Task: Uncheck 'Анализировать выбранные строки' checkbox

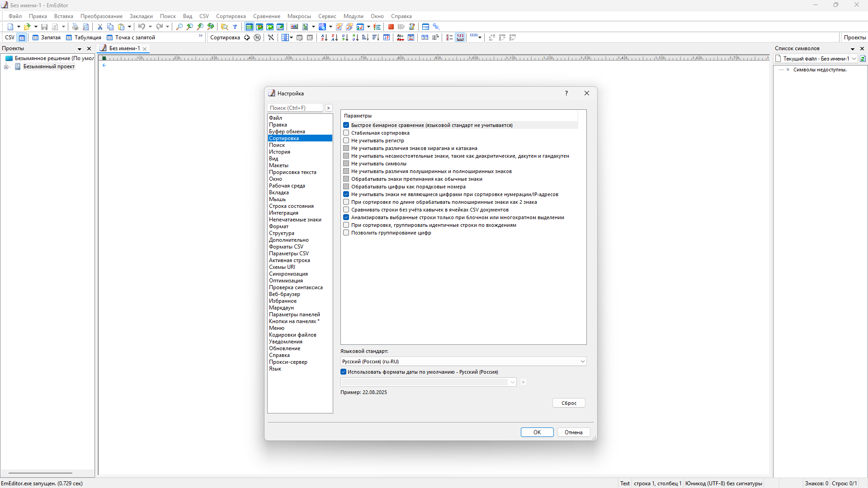Action: (x=346, y=217)
